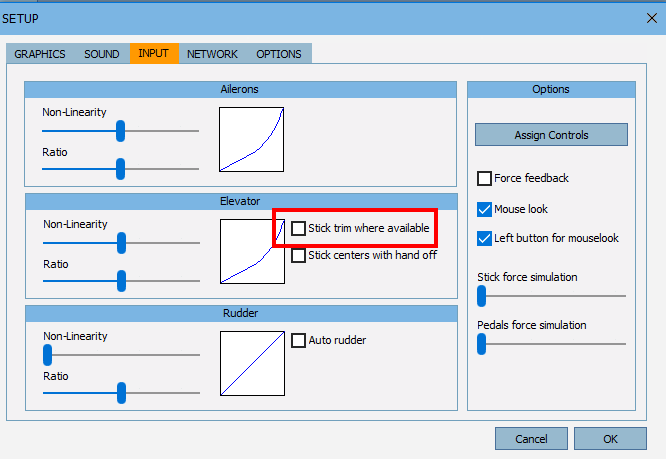Go to the NETWORK tab
The height and width of the screenshot is (459, 666).
pos(212,54)
